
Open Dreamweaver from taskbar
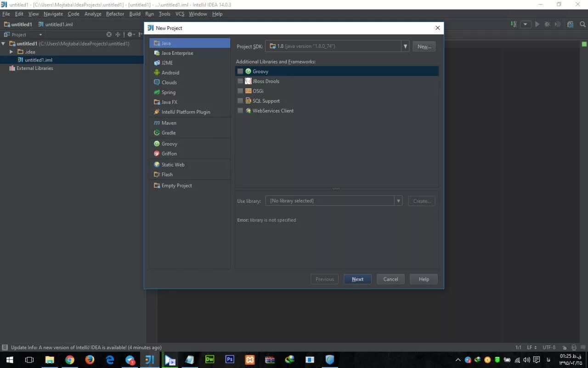(210, 360)
